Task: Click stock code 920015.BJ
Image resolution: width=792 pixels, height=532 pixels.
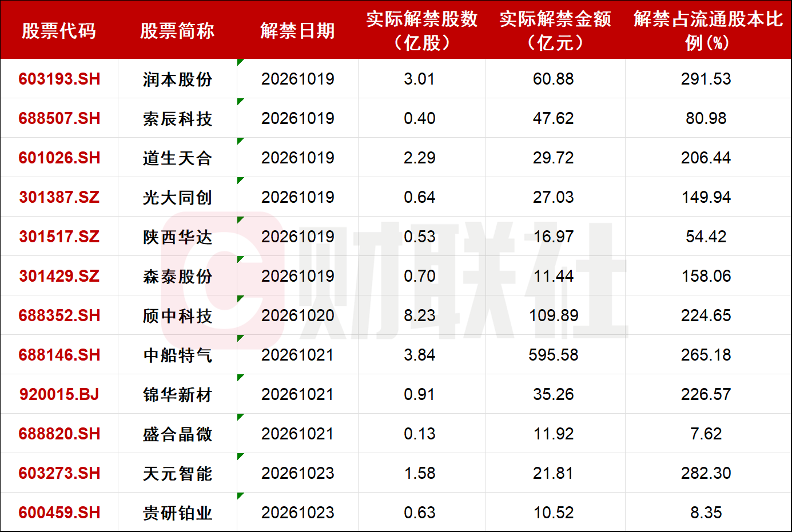Action: pos(59,394)
